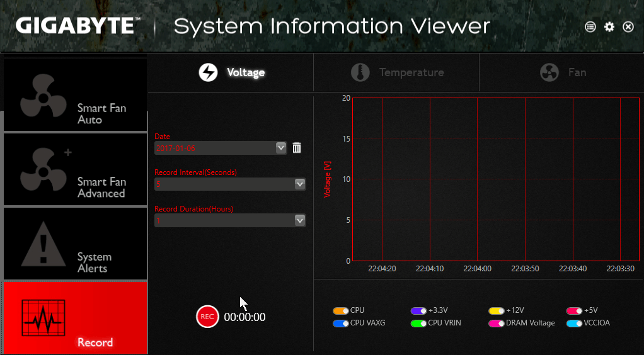This screenshot has width=644, height=355.
Task: Click the GIGABYTE logo
Action: [78, 26]
